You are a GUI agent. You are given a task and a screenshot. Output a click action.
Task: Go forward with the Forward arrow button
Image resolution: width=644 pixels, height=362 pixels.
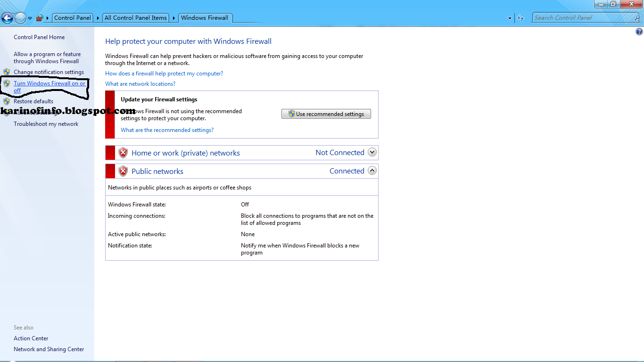[20, 18]
